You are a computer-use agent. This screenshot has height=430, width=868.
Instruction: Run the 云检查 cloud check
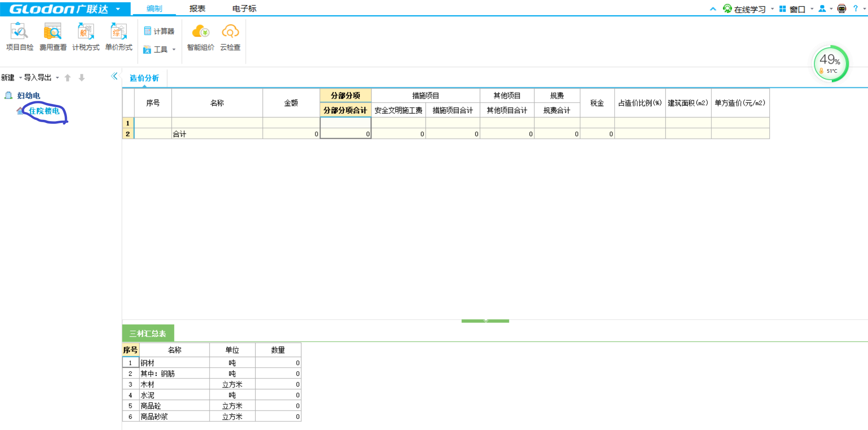click(x=230, y=37)
